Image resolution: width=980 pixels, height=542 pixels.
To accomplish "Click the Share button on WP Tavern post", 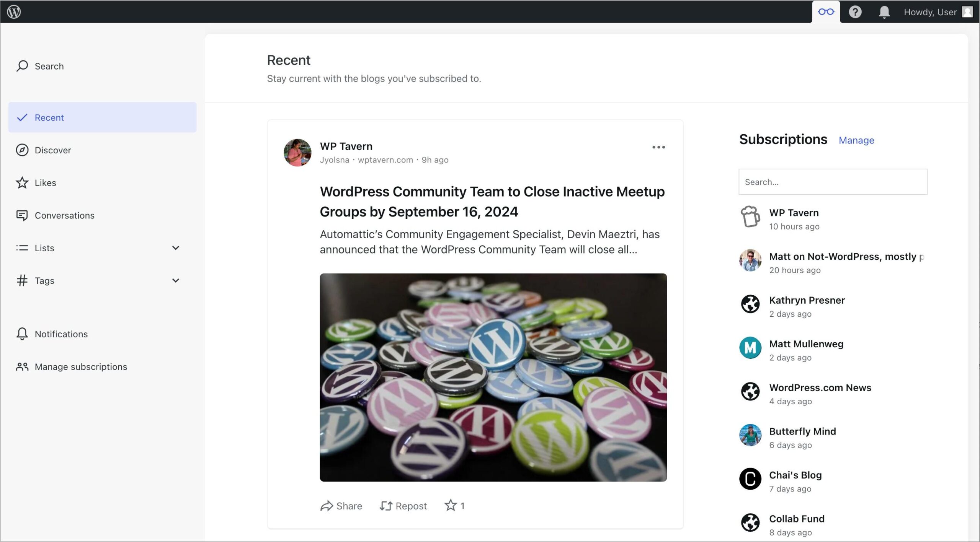I will pyautogui.click(x=341, y=506).
